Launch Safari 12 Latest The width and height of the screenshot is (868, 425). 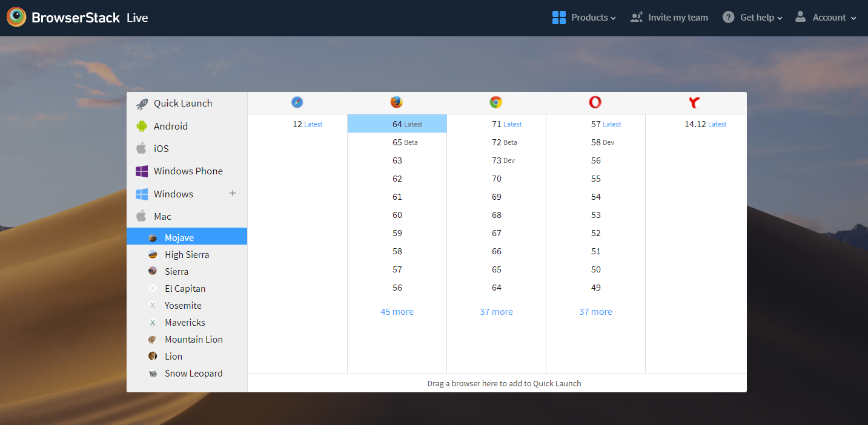tap(297, 124)
